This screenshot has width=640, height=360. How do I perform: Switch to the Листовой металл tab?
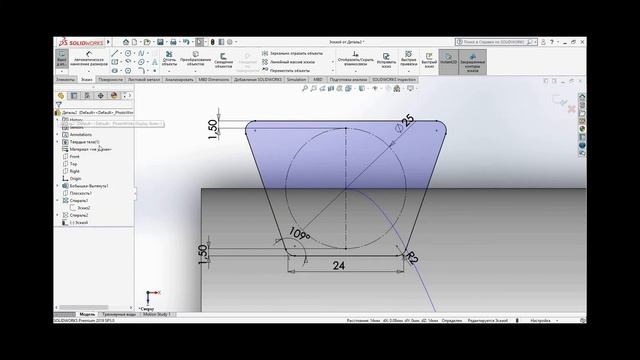coord(144,80)
